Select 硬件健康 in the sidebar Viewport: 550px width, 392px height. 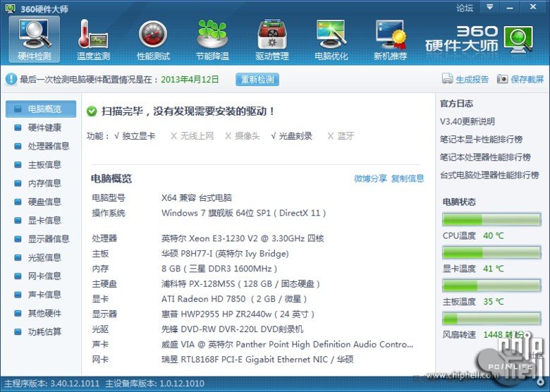pos(44,128)
